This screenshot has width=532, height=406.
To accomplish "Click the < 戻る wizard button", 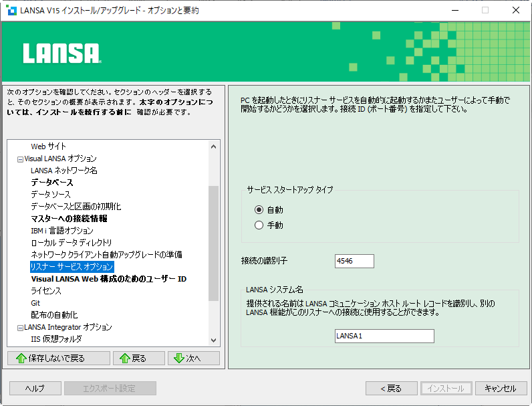I will point(391,389).
